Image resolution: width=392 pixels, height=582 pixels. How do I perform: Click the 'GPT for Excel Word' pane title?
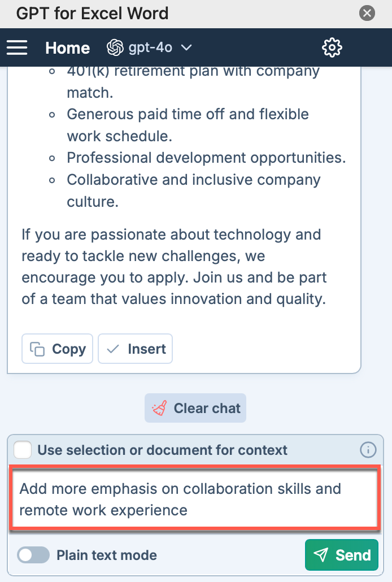click(92, 14)
